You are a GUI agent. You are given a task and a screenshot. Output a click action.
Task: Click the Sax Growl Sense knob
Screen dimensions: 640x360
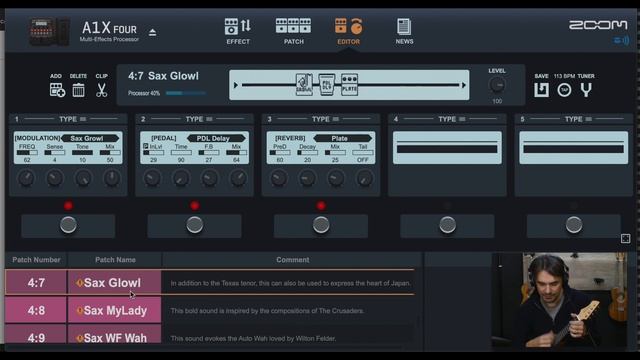click(54, 178)
